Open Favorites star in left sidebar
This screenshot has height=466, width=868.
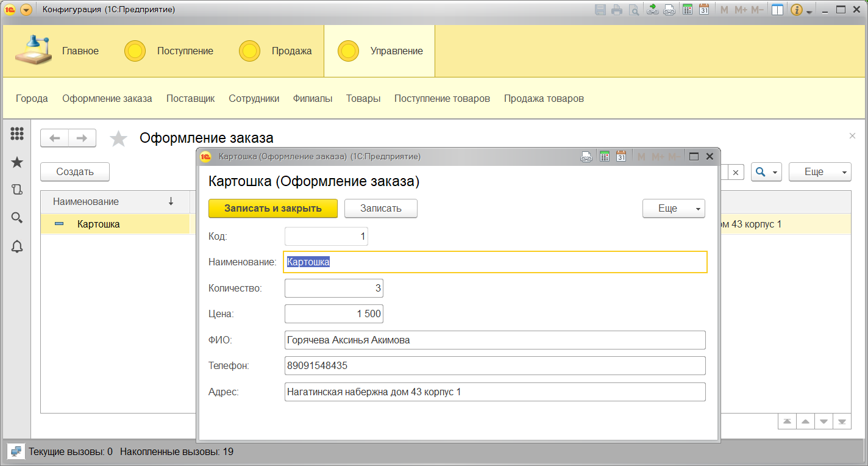tap(17, 162)
